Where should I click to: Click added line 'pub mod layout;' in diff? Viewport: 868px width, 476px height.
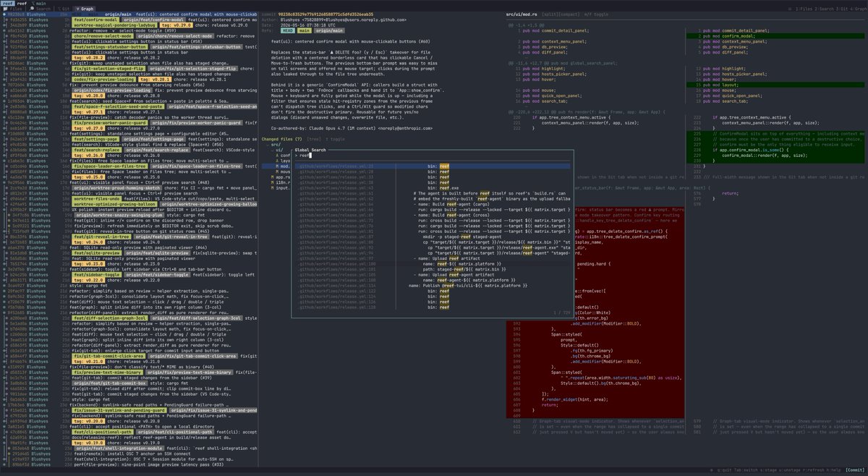[x=775, y=85]
